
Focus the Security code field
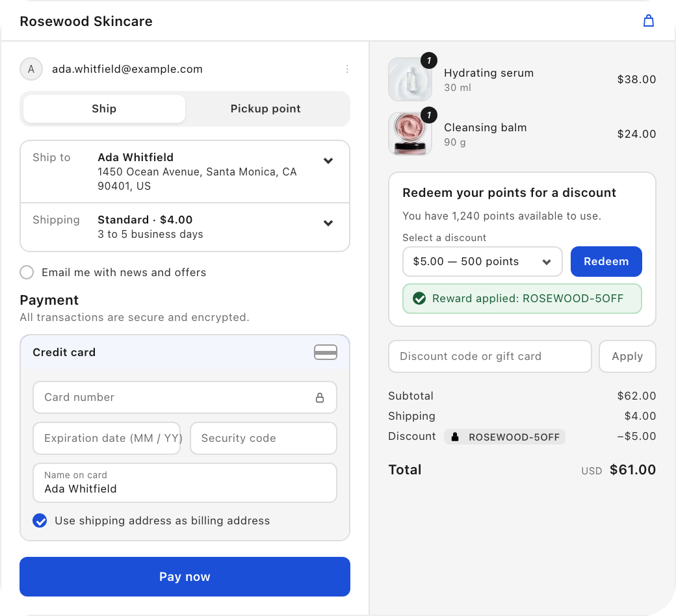pyautogui.click(x=263, y=439)
